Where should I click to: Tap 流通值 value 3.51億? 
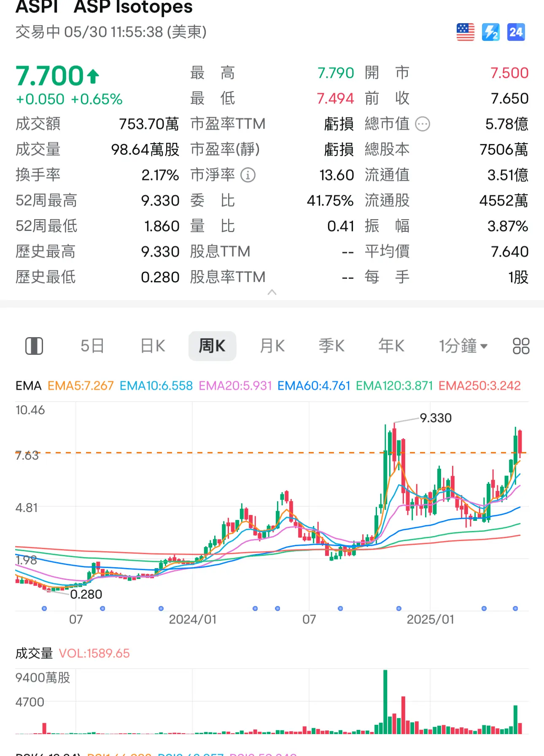coord(508,175)
